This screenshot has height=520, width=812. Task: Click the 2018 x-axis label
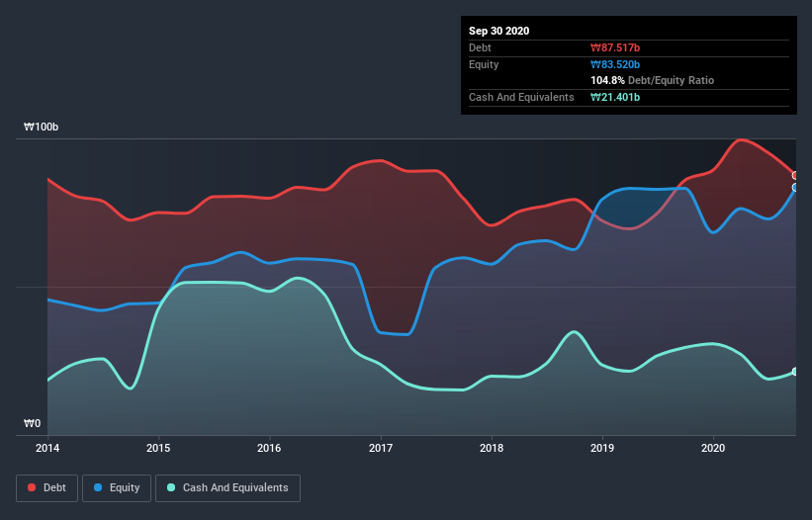491,448
